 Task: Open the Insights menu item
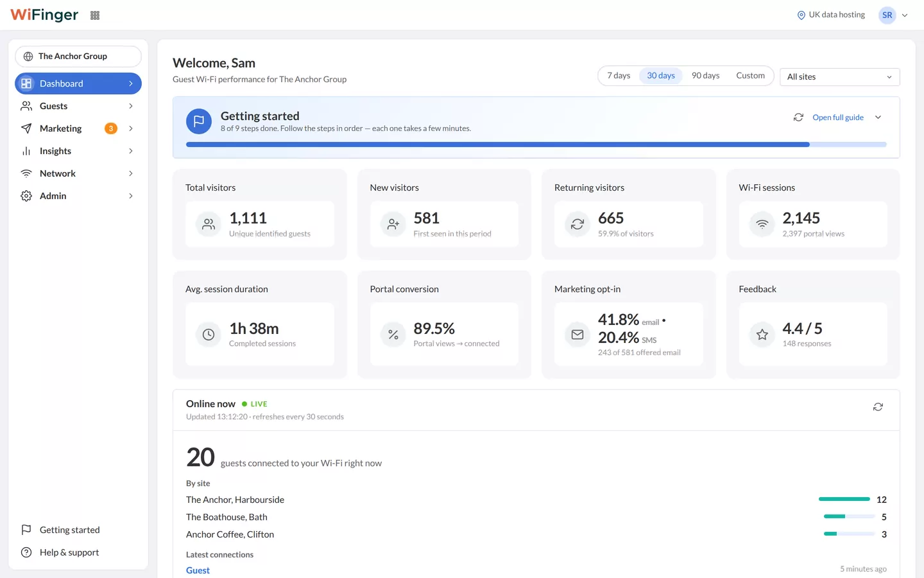[78, 151]
